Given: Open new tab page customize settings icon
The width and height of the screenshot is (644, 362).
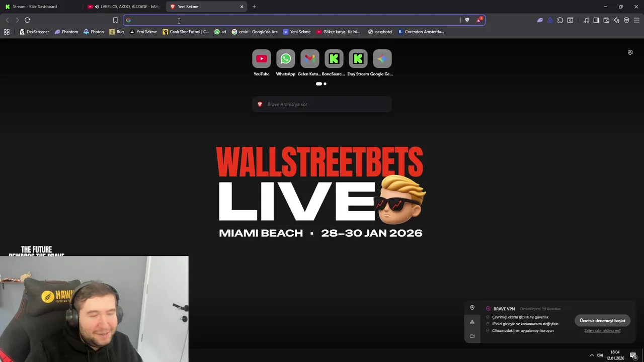Looking at the screenshot, I should coord(630,52).
